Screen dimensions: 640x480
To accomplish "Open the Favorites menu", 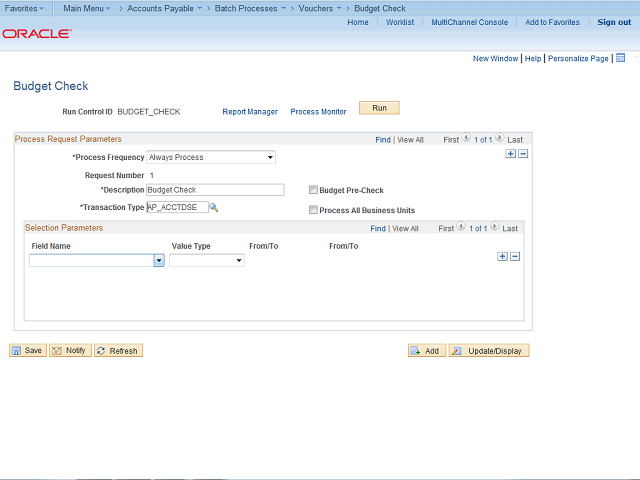I will click(x=24, y=8).
